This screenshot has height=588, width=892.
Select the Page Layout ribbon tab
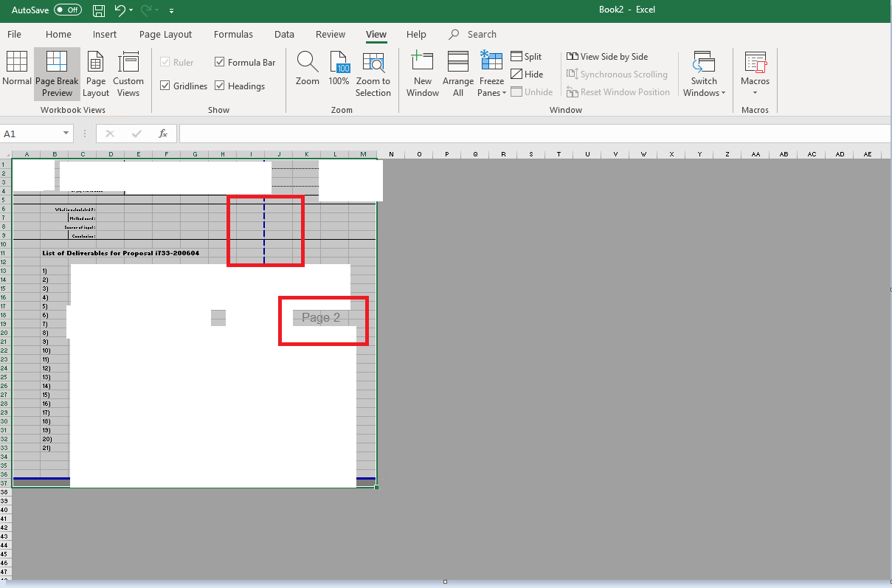point(165,35)
